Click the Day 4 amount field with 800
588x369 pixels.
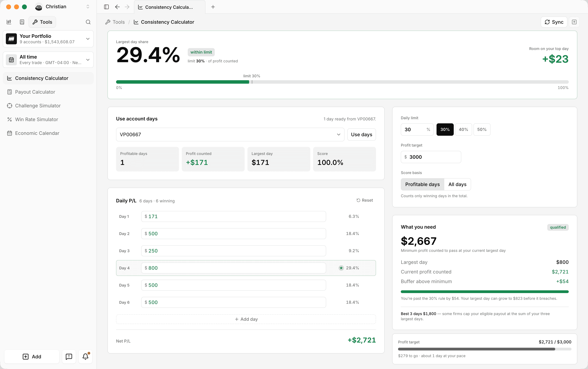pos(233,268)
